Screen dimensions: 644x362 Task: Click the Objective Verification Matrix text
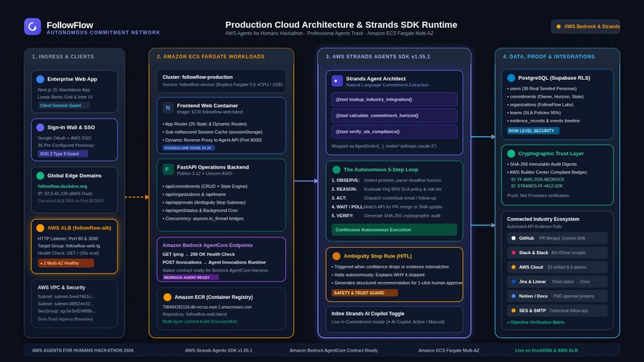coord(535,322)
